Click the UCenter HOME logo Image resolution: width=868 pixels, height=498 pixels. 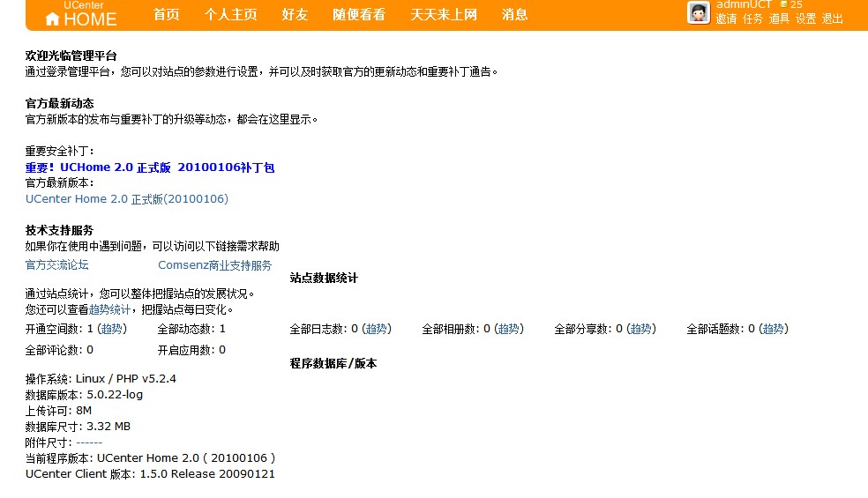(x=81, y=14)
